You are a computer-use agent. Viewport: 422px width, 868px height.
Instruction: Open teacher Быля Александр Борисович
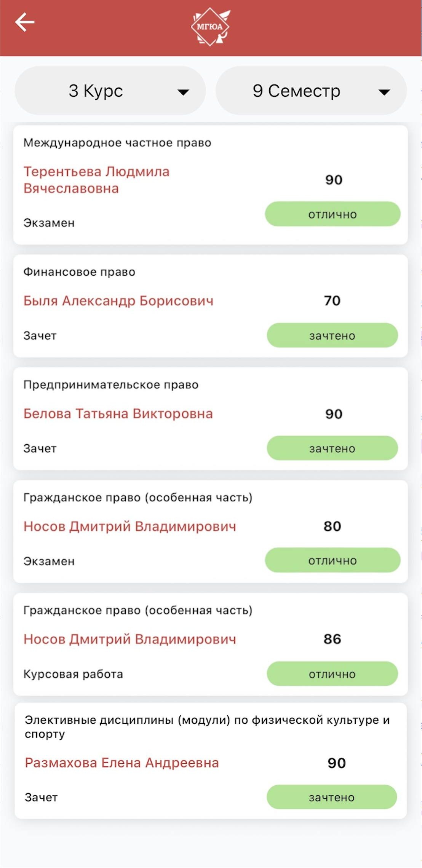pos(118,301)
